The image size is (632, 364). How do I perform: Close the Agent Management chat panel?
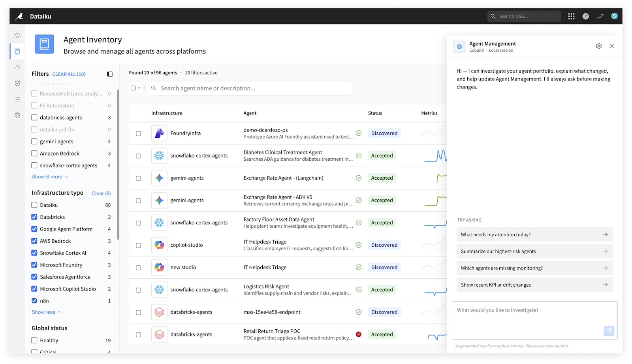pos(611,46)
